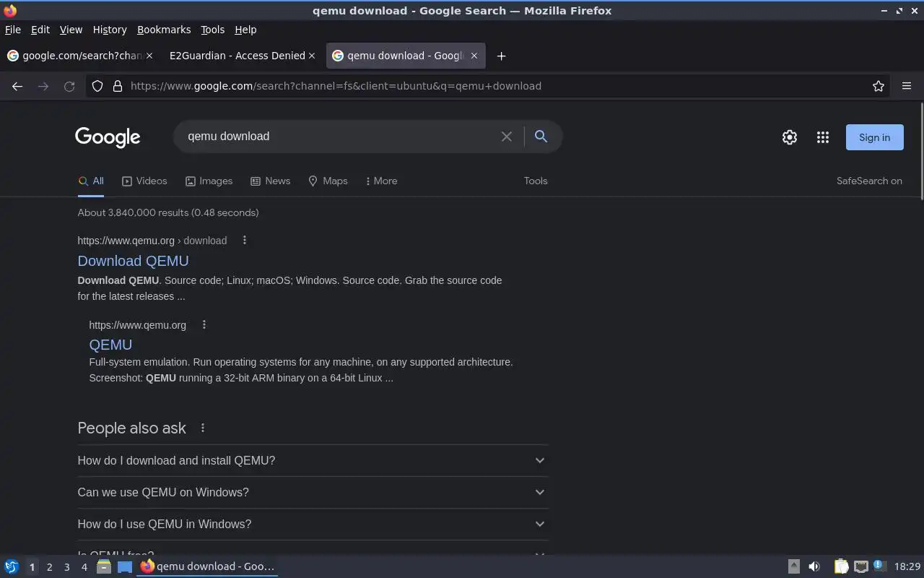Viewport: 924px width, 578px height.
Task: Open Tools search options
Action: click(536, 181)
